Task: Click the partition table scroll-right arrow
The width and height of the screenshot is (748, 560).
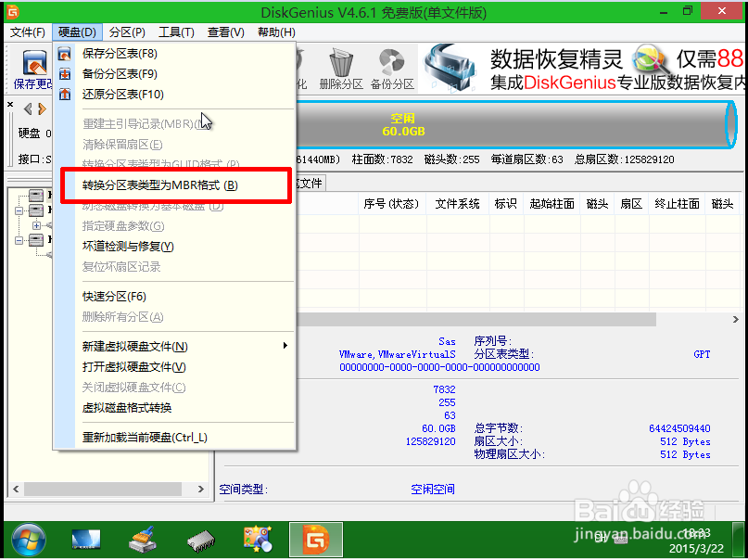Action: [736, 319]
